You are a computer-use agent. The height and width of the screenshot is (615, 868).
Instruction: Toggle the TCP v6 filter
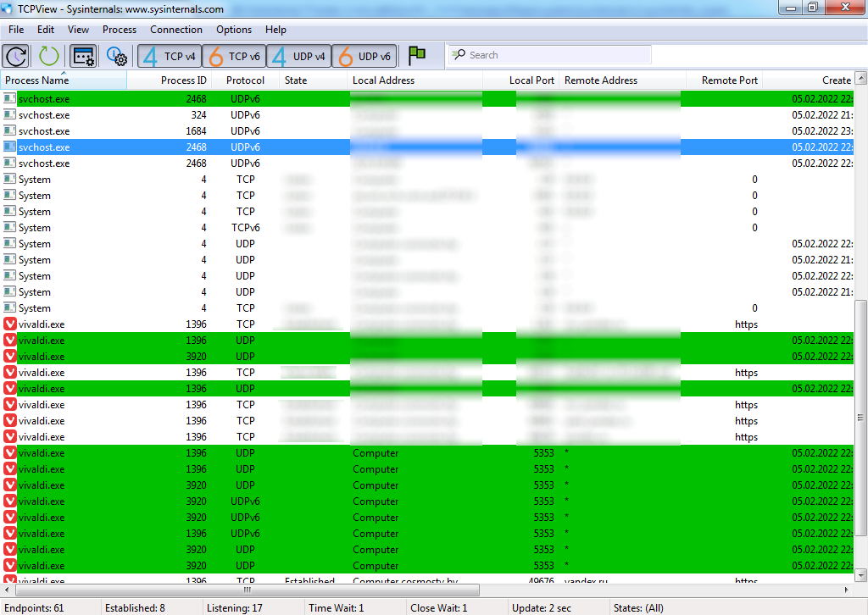point(234,56)
